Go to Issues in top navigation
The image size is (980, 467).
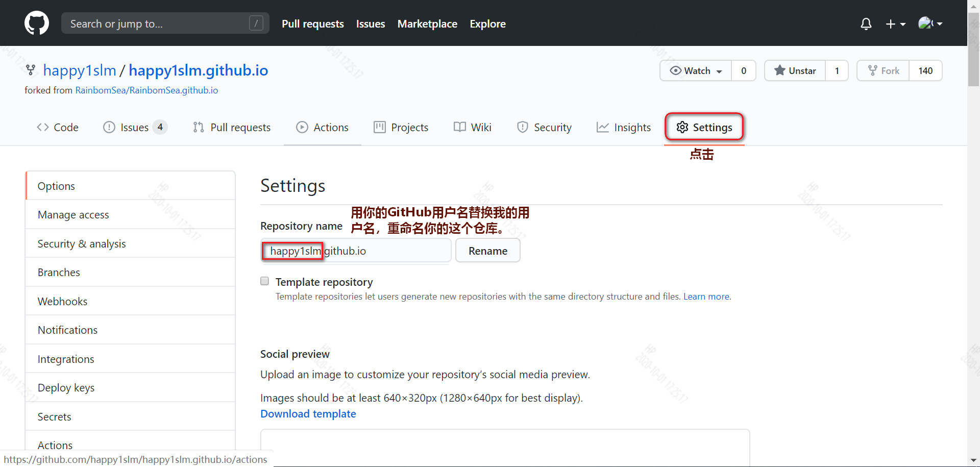click(371, 23)
